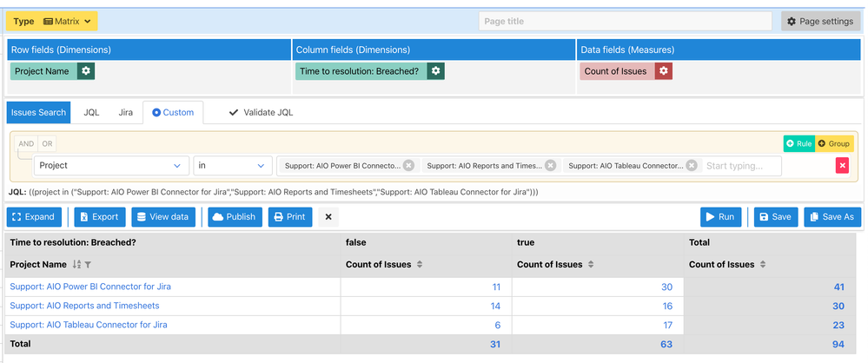Click Validate JQL
This screenshot has width=868, height=363.
click(x=262, y=112)
